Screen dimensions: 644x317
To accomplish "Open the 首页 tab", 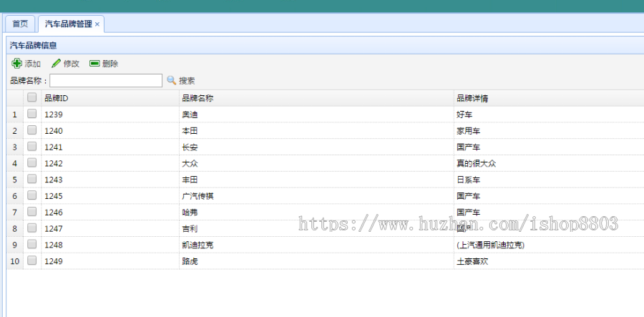I will [20, 24].
